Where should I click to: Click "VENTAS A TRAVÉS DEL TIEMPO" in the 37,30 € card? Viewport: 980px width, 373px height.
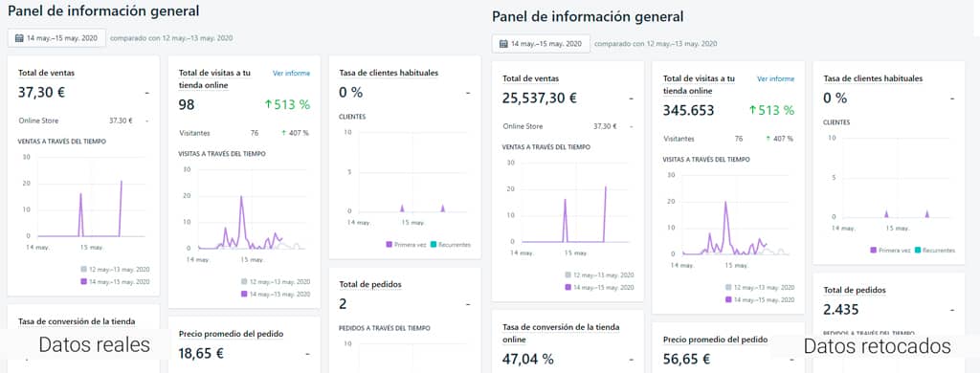pos(62,142)
